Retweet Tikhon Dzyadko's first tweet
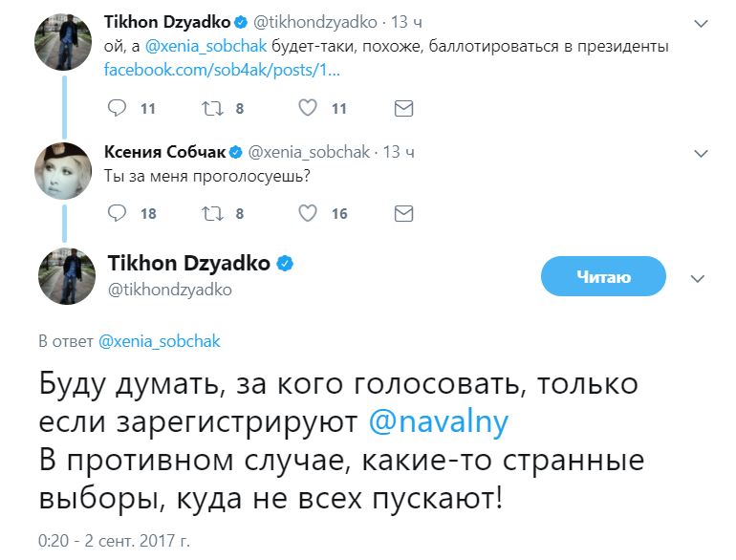The height and width of the screenshot is (560, 736). (212, 109)
